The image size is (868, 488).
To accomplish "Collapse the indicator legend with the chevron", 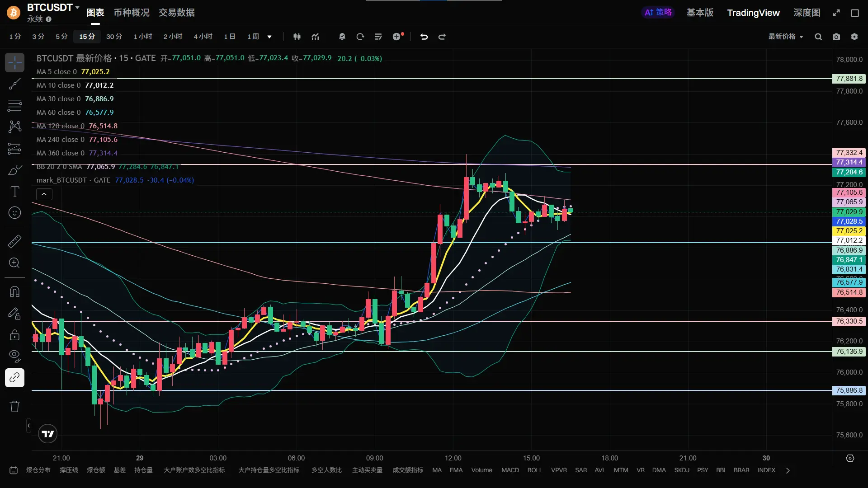I will coord(44,194).
